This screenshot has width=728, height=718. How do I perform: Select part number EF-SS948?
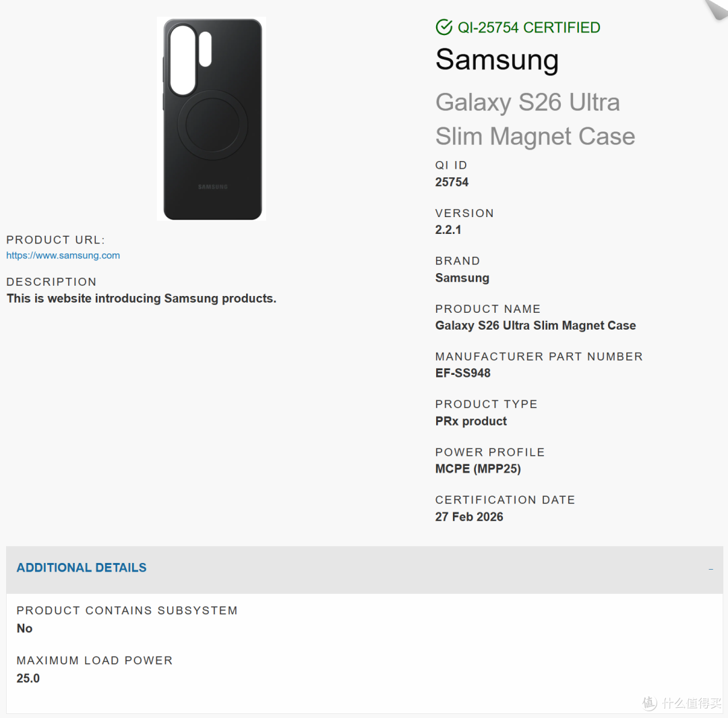[x=463, y=373]
